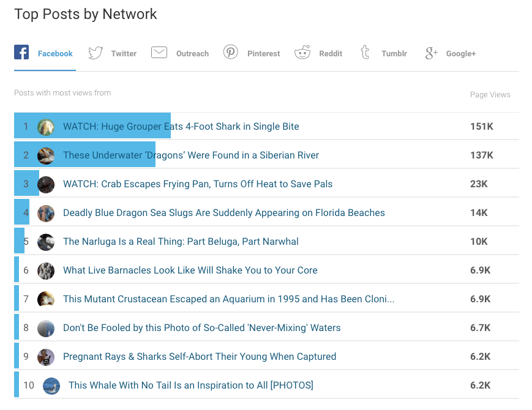
Task: Open the Pinterest tab
Action: (263, 54)
